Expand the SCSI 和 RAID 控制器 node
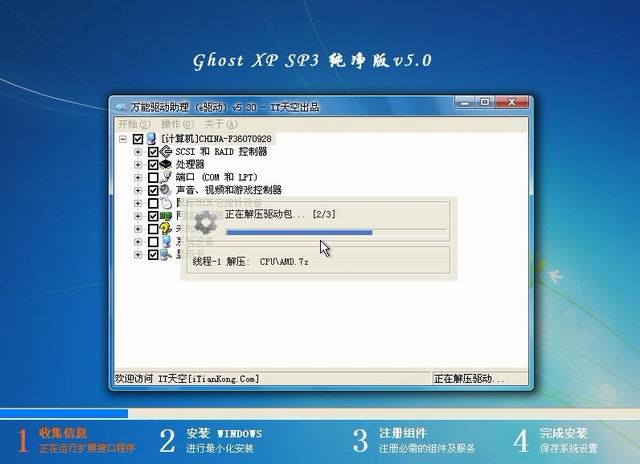Viewport: 640px width, 464px height. point(138,152)
